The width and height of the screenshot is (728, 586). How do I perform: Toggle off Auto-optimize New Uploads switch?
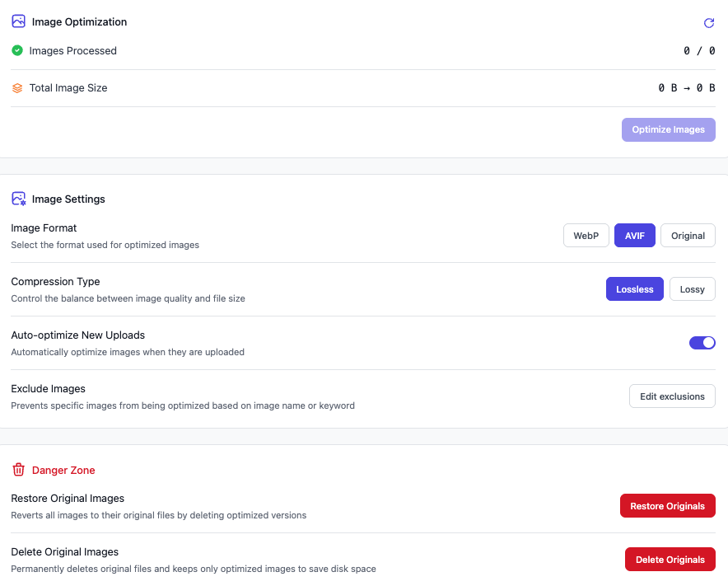click(x=702, y=343)
